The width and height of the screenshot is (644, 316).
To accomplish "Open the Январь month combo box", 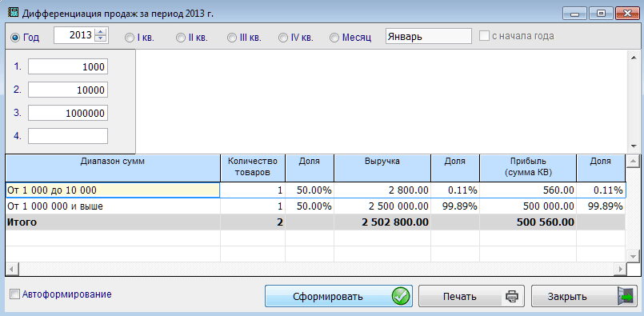I will [428, 36].
